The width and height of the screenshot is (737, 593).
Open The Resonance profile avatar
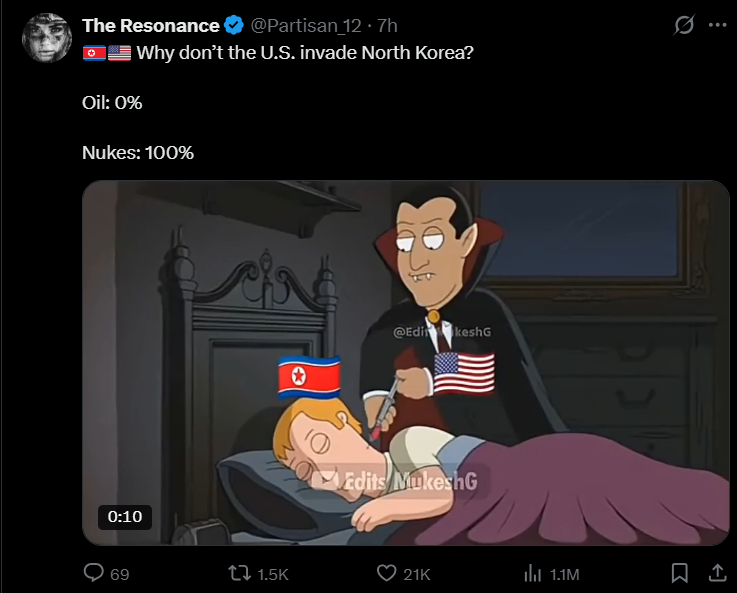[x=47, y=38]
